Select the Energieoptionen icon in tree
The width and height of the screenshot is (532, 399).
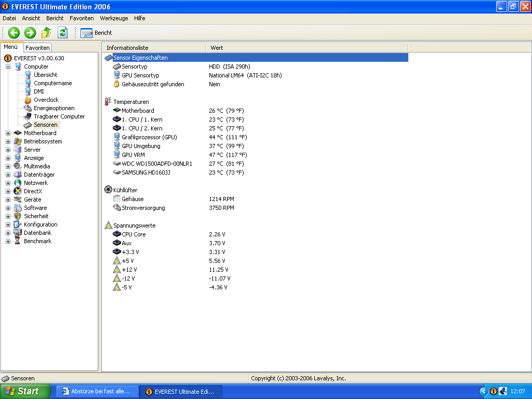click(x=28, y=108)
